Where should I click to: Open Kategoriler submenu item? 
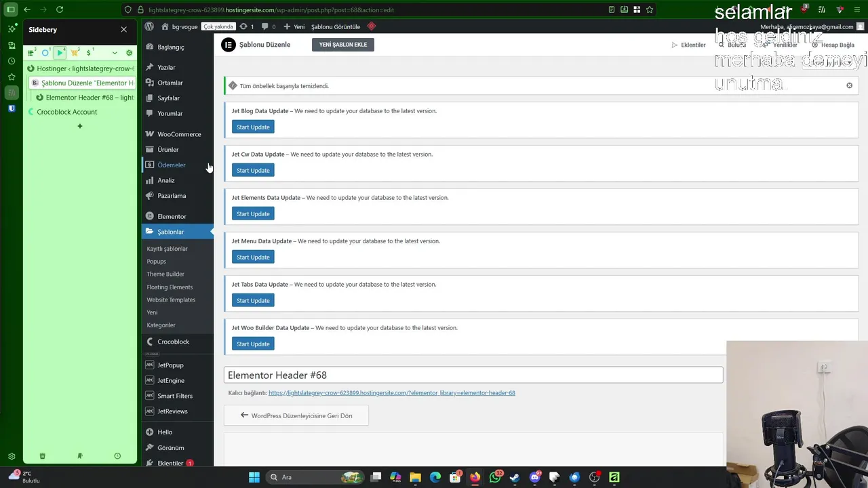point(161,325)
